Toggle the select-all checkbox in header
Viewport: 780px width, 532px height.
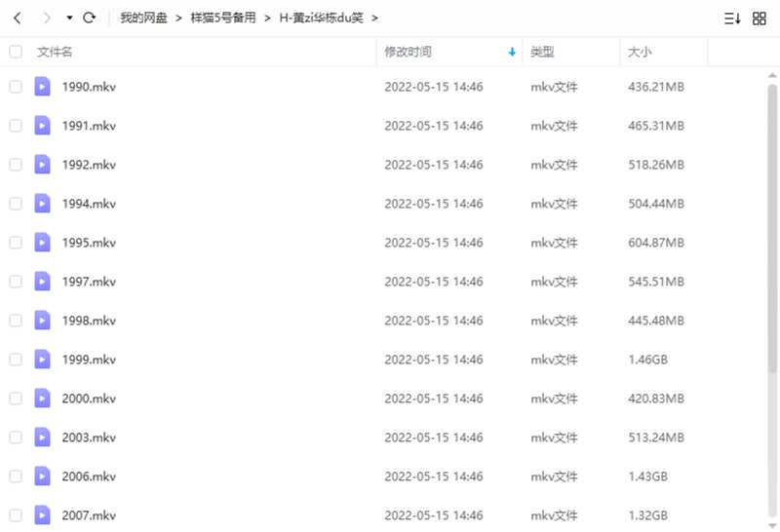pyautogui.click(x=16, y=52)
